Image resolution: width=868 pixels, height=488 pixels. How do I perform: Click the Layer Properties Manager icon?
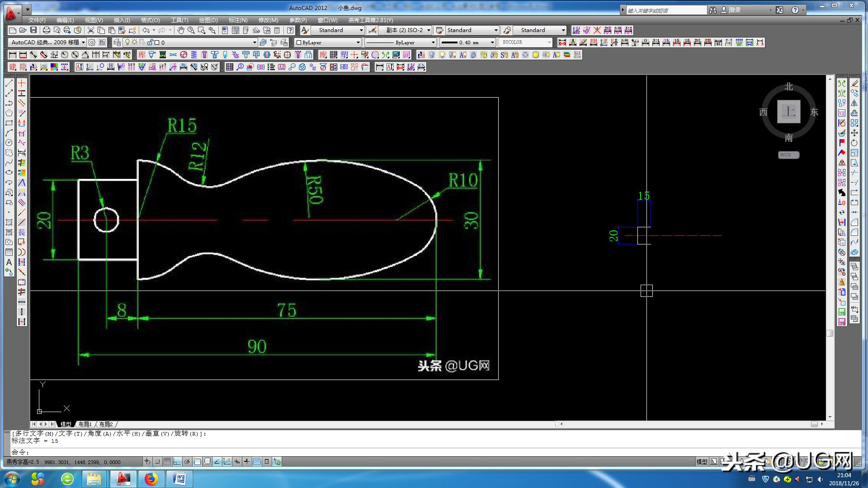[x=117, y=42]
